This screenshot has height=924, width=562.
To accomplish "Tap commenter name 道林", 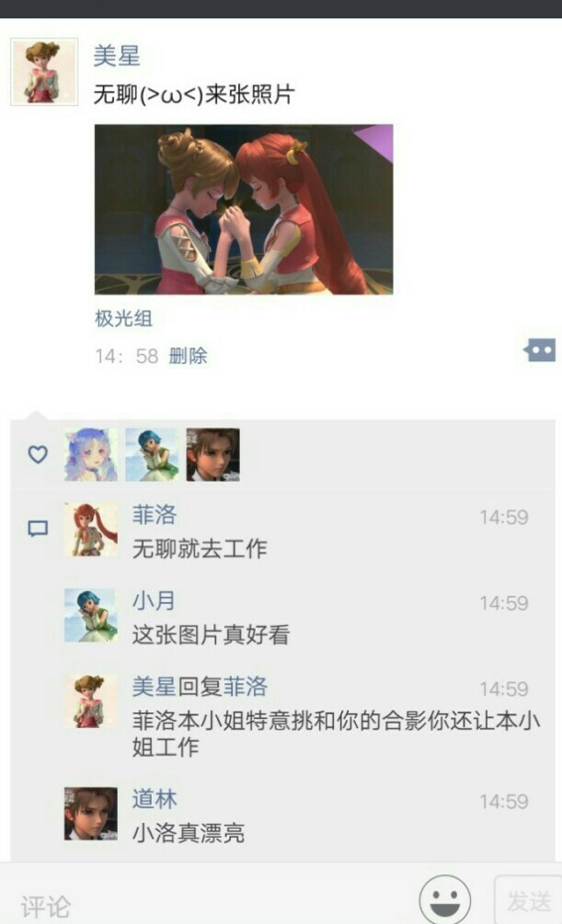I will pos(154,799).
